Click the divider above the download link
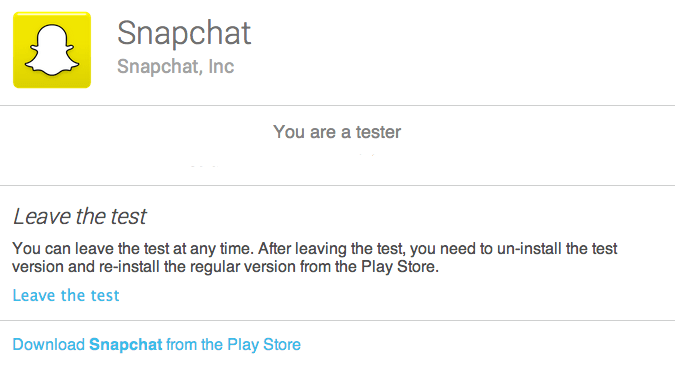 [338, 321]
